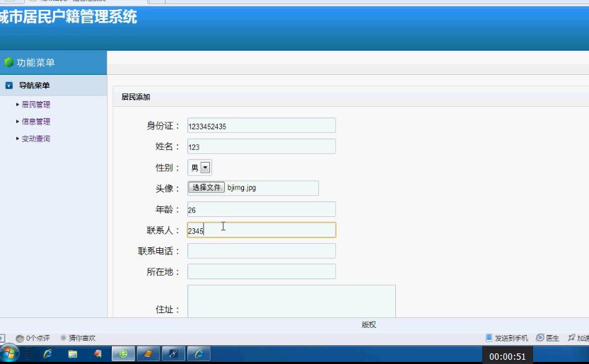Open 变动查询 in the navigation menu
This screenshot has height=364, width=589.
(x=35, y=139)
